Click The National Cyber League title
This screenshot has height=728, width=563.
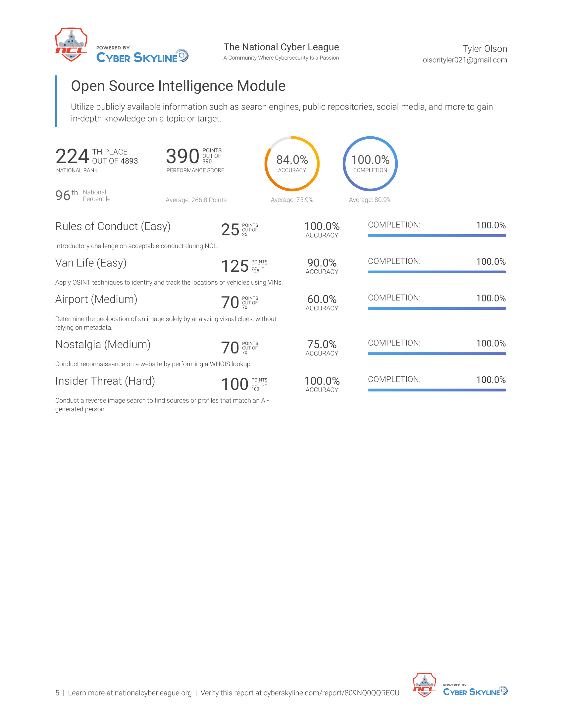click(281, 47)
